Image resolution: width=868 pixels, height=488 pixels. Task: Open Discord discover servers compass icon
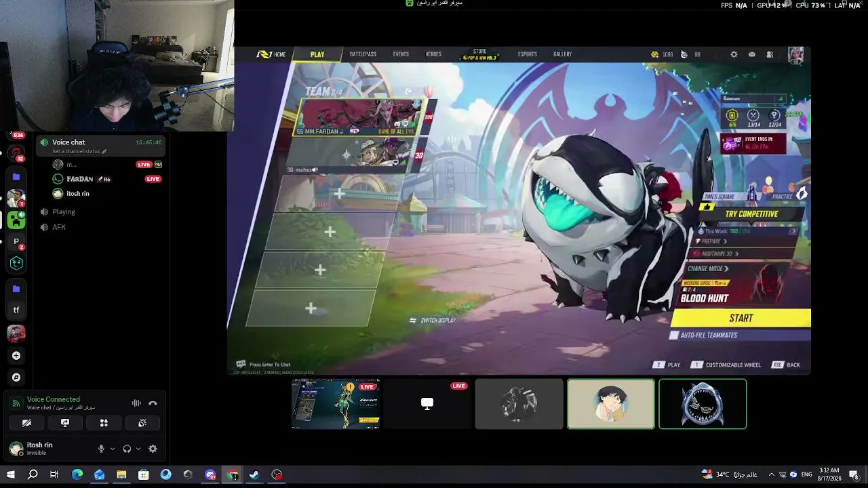[16, 377]
